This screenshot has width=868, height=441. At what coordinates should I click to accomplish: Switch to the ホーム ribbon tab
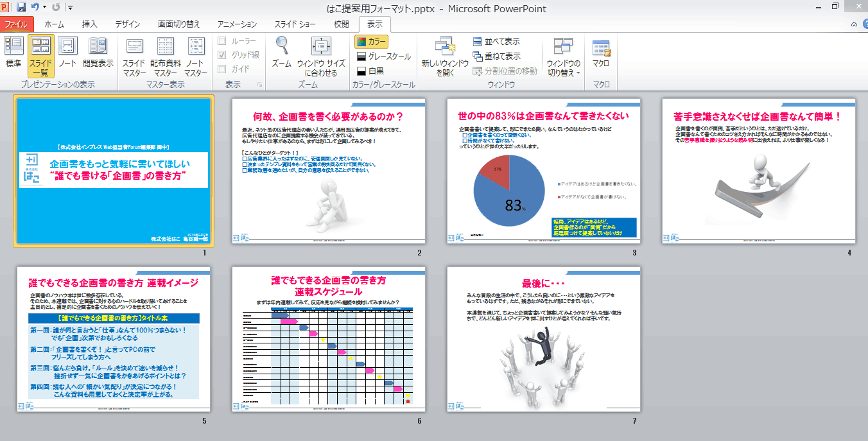(x=55, y=24)
